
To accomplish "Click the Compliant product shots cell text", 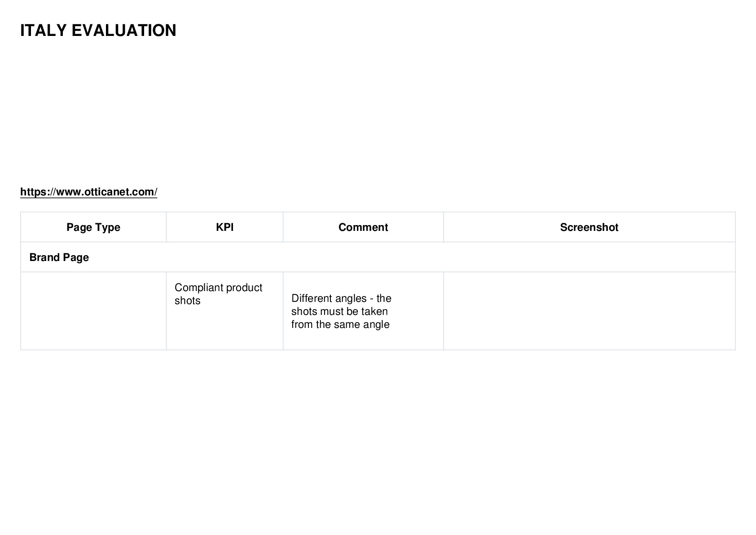I will coord(218,294).
